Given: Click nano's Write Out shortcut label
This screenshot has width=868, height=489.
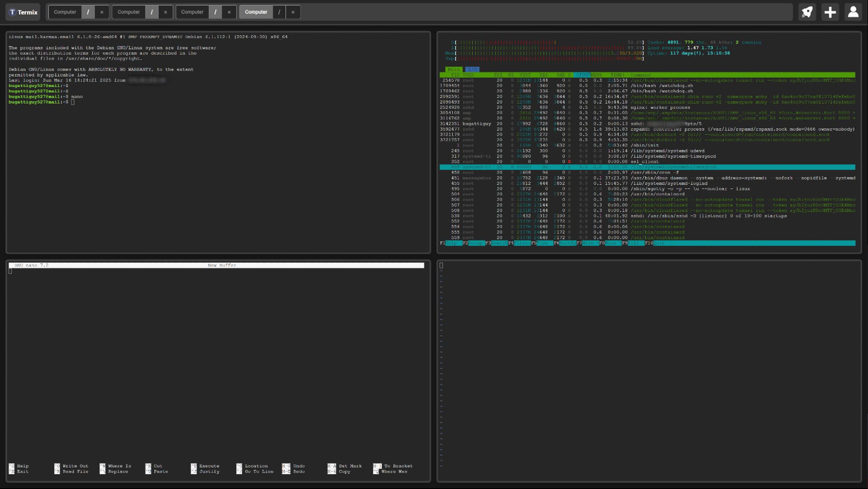Looking at the screenshot, I should coord(75,466).
